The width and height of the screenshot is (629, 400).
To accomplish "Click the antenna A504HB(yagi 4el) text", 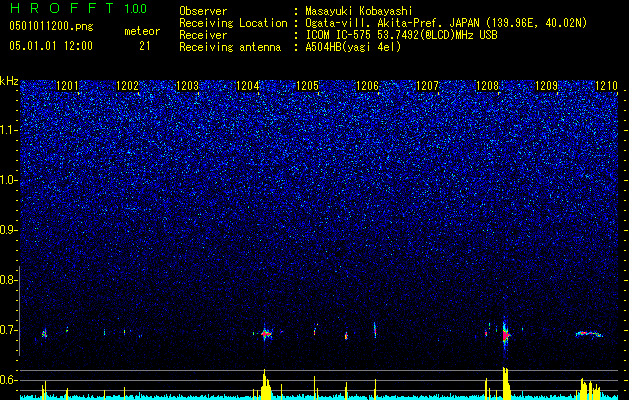I will coord(353,47).
